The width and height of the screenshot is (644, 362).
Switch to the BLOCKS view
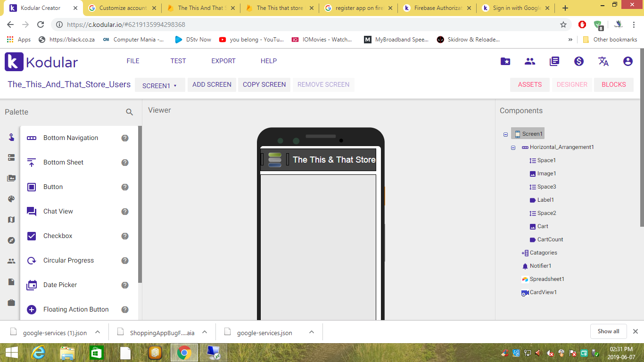point(613,85)
